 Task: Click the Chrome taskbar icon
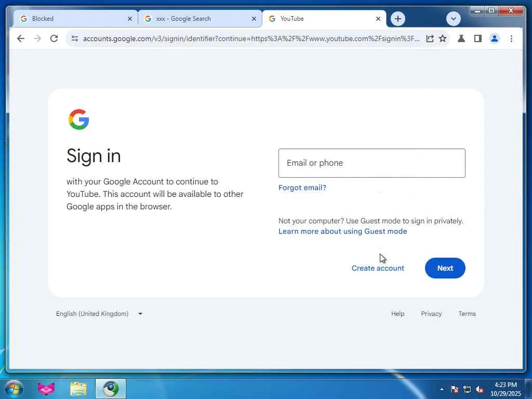[111, 389]
